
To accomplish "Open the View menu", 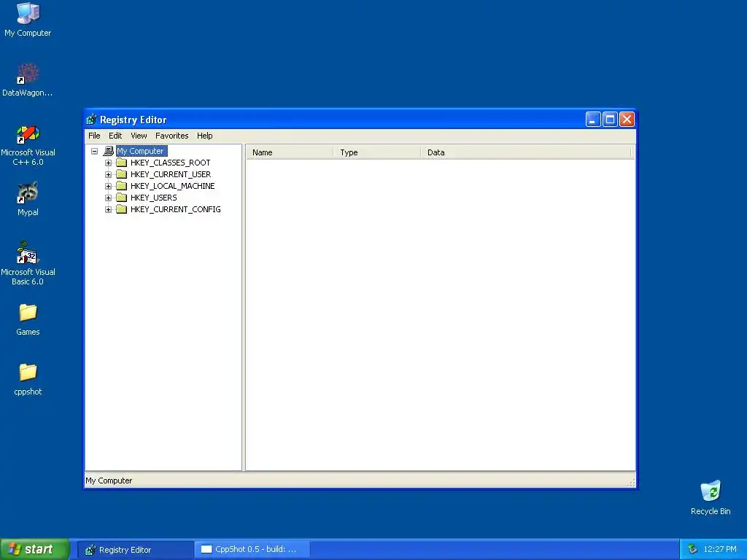I will pos(139,136).
